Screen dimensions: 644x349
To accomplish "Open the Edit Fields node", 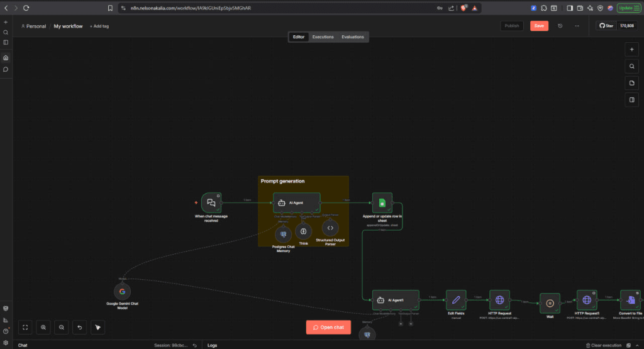I will (x=456, y=301).
